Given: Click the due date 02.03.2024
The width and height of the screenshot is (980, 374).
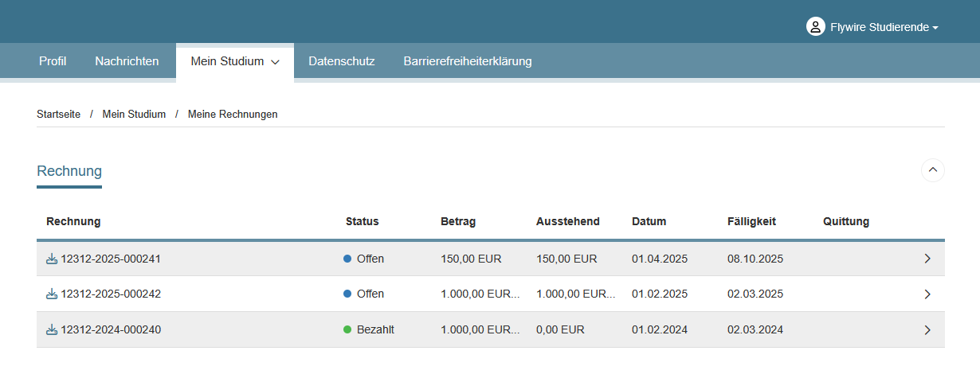Looking at the screenshot, I should (x=755, y=329).
